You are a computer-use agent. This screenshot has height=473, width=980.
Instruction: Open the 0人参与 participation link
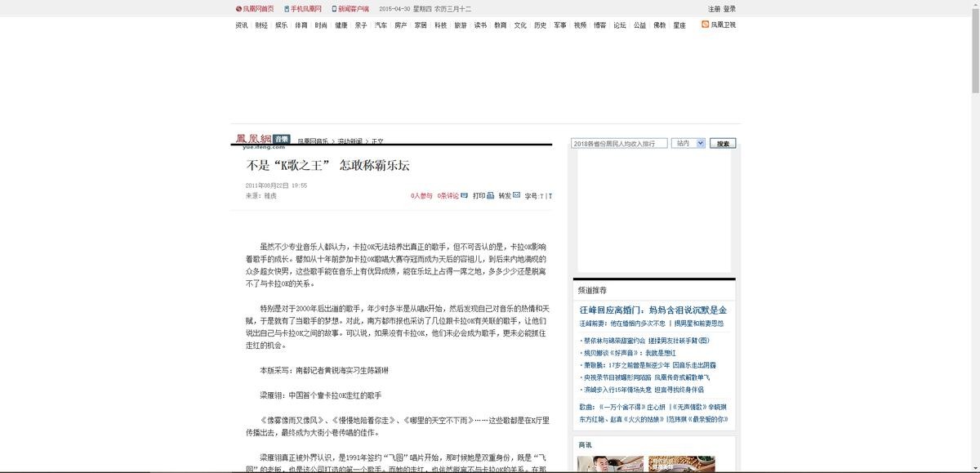pyautogui.click(x=421, y=196)
